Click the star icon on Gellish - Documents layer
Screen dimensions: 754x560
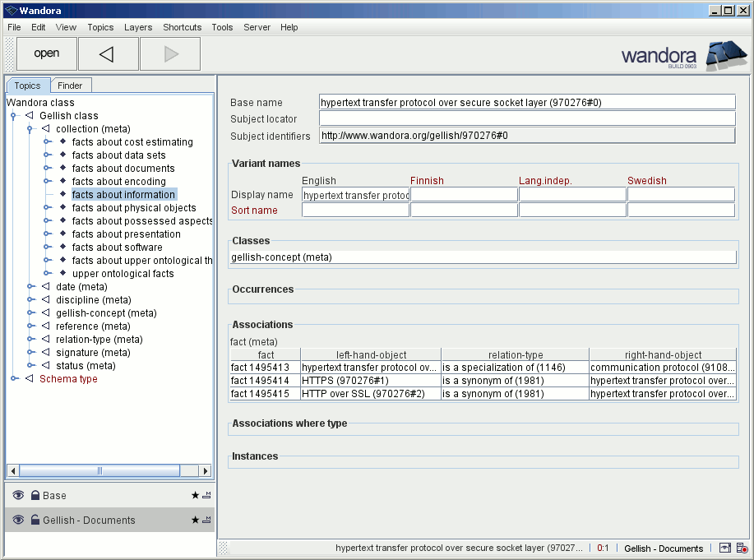click(x=195, y=521)
